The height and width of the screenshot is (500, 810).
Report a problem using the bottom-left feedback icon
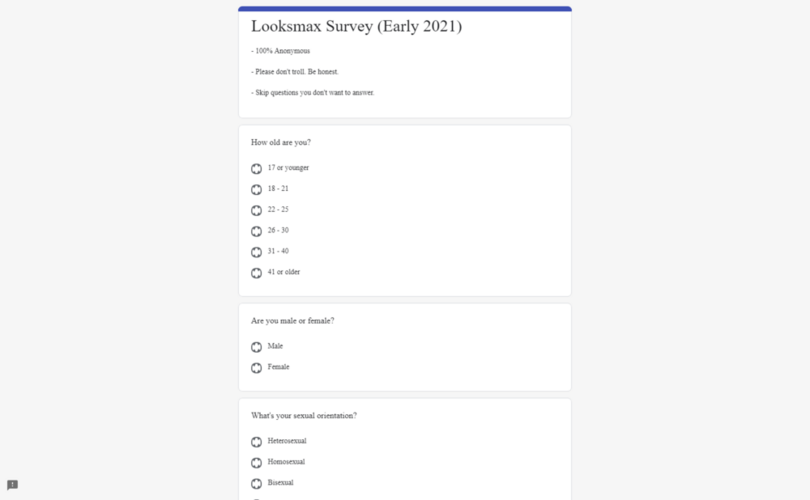click(x=12, y=485)
